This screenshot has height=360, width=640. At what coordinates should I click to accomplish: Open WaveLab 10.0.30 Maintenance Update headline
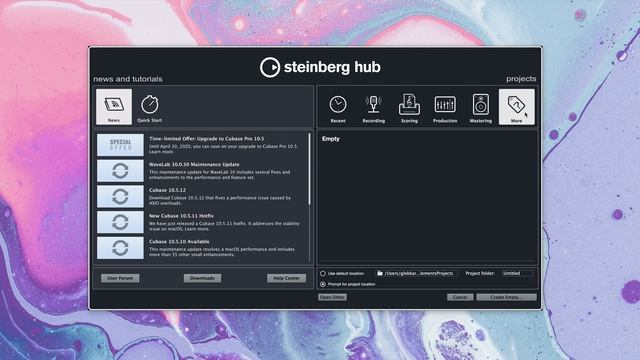click(194, 164)
